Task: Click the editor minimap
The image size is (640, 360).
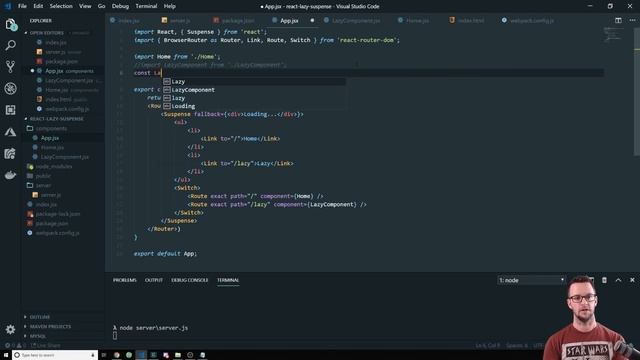Action: tap(612, 34)
